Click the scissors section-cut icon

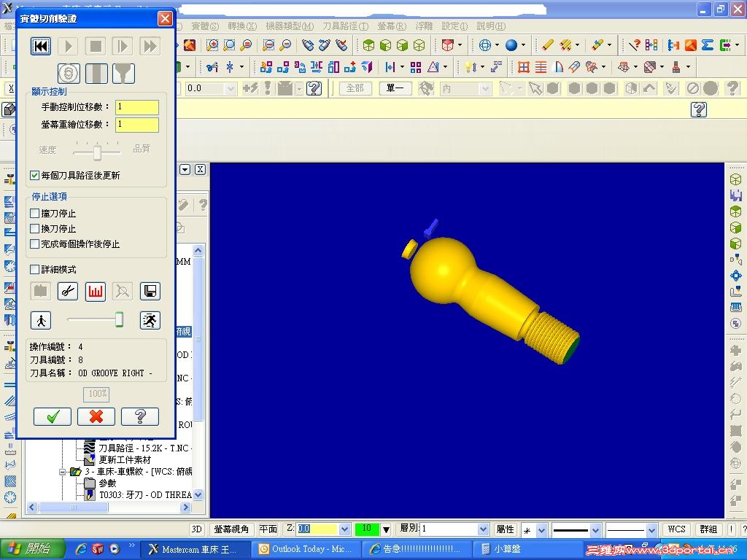point(68,291)
